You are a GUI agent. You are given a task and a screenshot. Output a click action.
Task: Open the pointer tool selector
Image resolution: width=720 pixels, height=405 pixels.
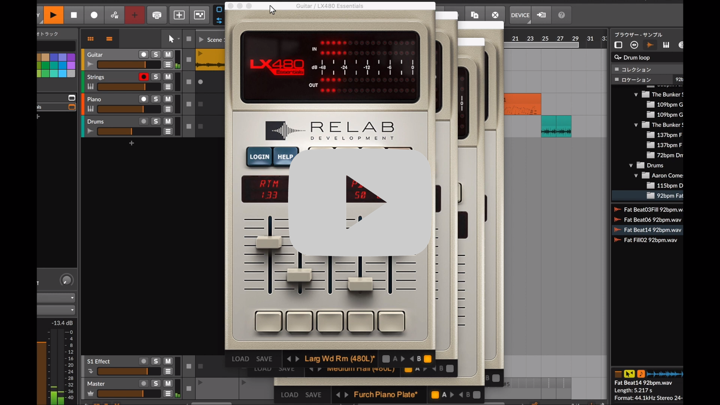172,39
